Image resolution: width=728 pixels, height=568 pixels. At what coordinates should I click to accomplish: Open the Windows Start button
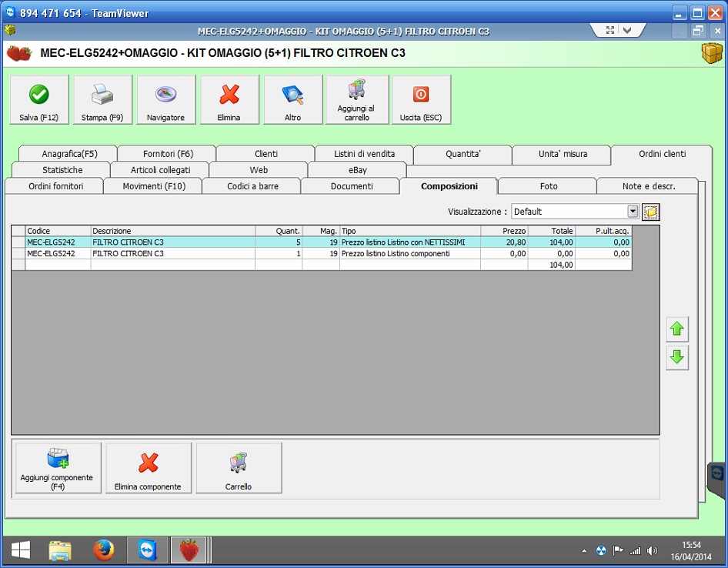(21, 551)
